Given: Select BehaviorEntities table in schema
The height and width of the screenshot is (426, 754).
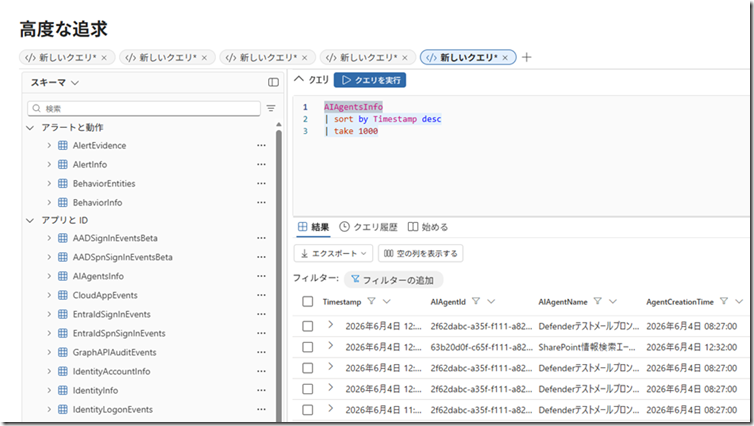Looking at the screenshot, I should pyautogui.click(x=104, y=183).
